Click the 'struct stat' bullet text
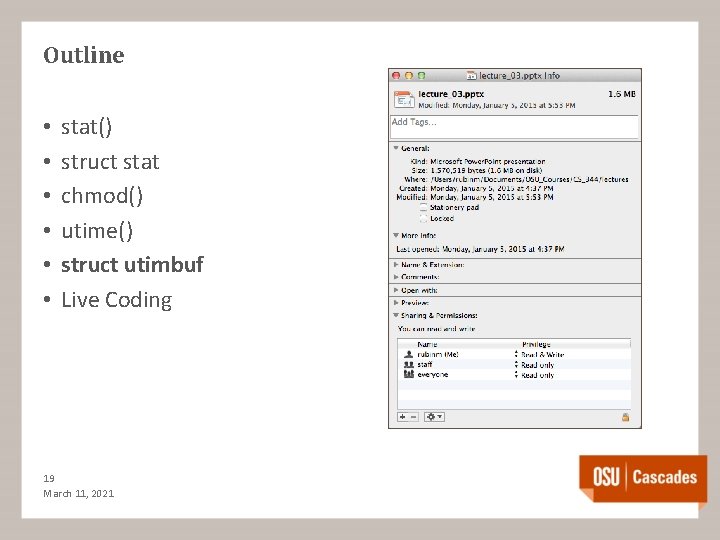 [x=110, y=162]
